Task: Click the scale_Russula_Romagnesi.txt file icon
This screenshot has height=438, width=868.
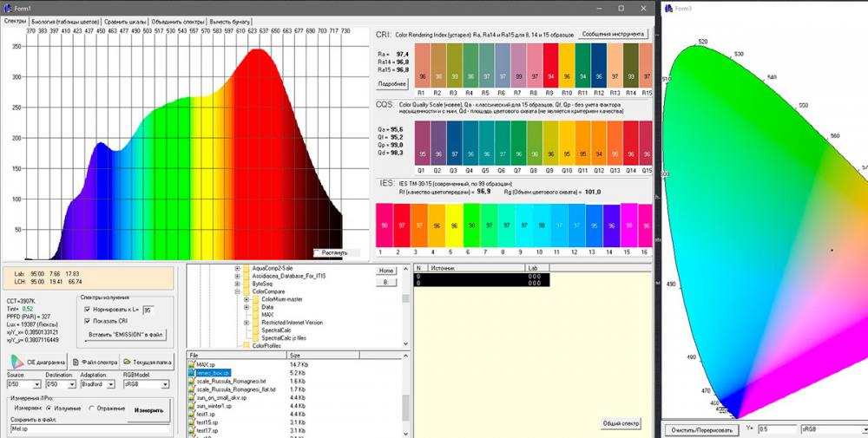Action: (x=192, y=381)
